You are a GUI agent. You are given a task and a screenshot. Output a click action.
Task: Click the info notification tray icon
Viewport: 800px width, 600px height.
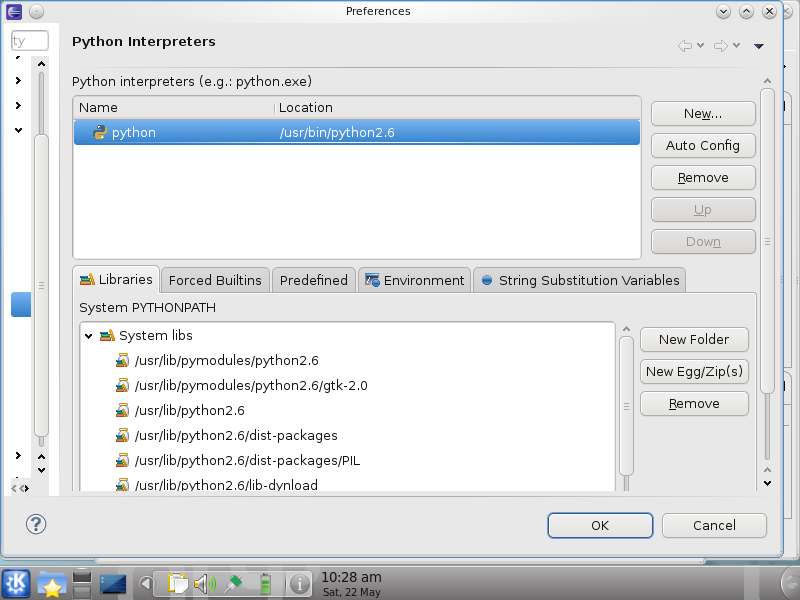click(298, 583)
